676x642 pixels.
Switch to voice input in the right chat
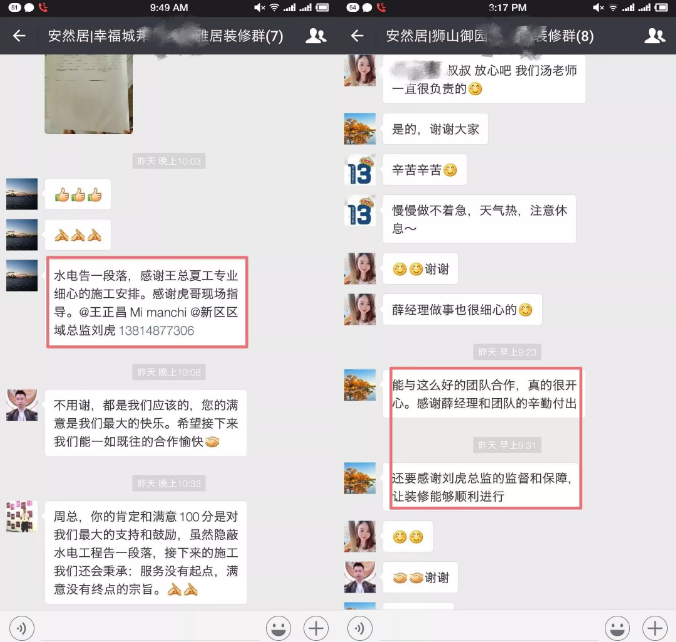tap(360, 628)
